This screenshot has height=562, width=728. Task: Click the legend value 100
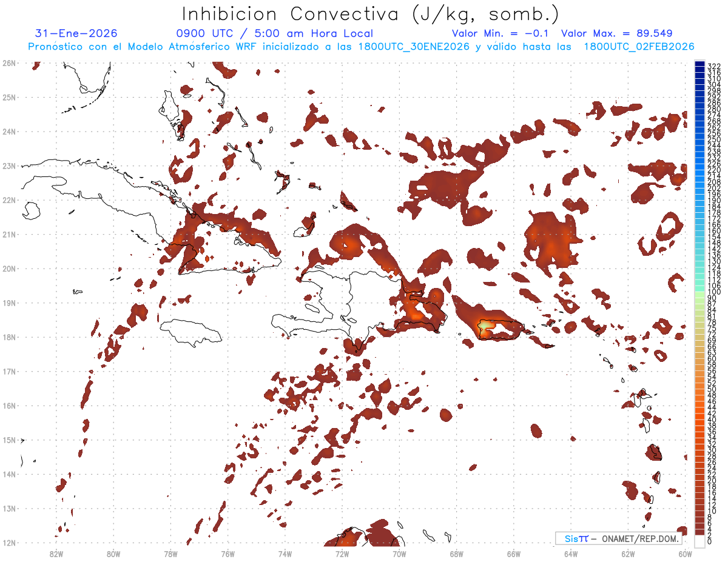pyautogui.click(x=714, y=292)
